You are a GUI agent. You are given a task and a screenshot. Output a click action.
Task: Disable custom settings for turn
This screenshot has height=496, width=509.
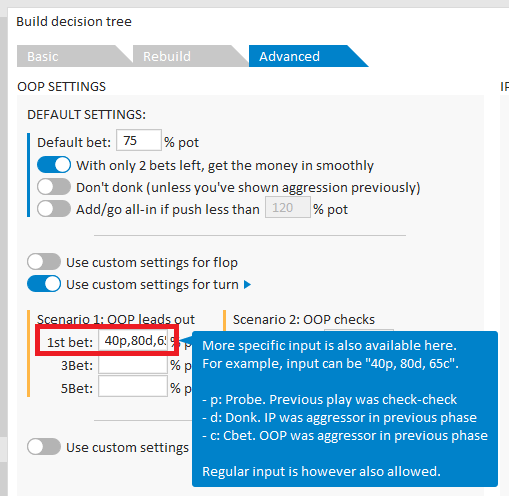(44, 284)
